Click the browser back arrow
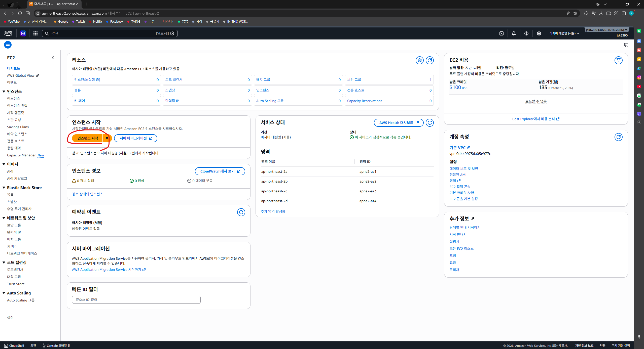 5,13
